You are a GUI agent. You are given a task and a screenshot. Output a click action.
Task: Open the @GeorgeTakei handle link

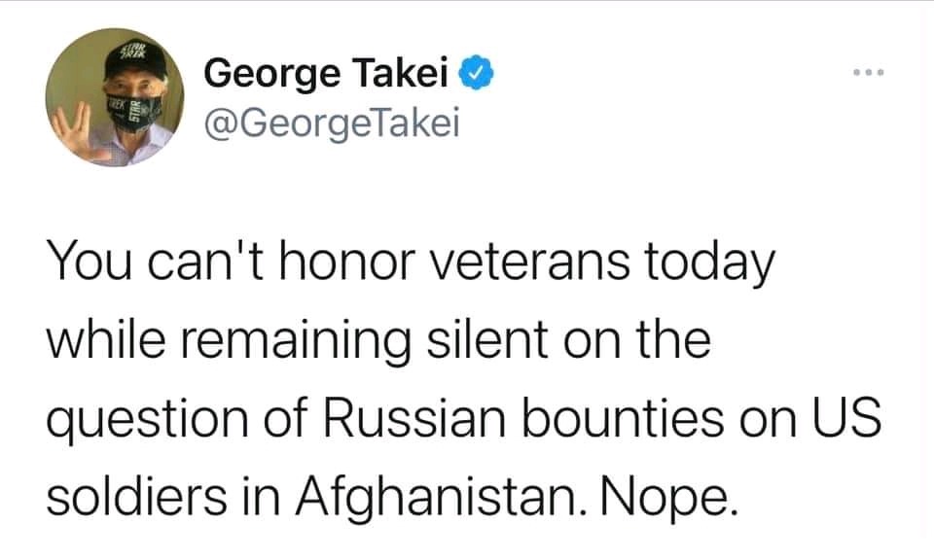tap(332, 124)
